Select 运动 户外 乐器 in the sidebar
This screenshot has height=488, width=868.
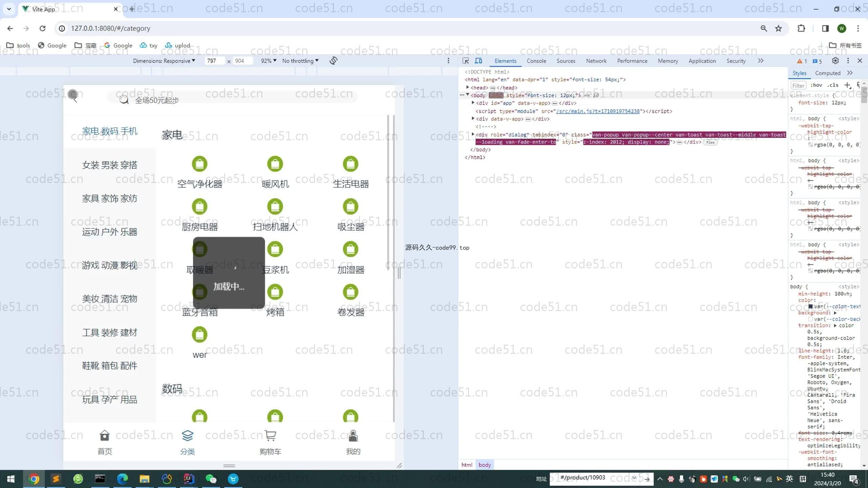110,232
